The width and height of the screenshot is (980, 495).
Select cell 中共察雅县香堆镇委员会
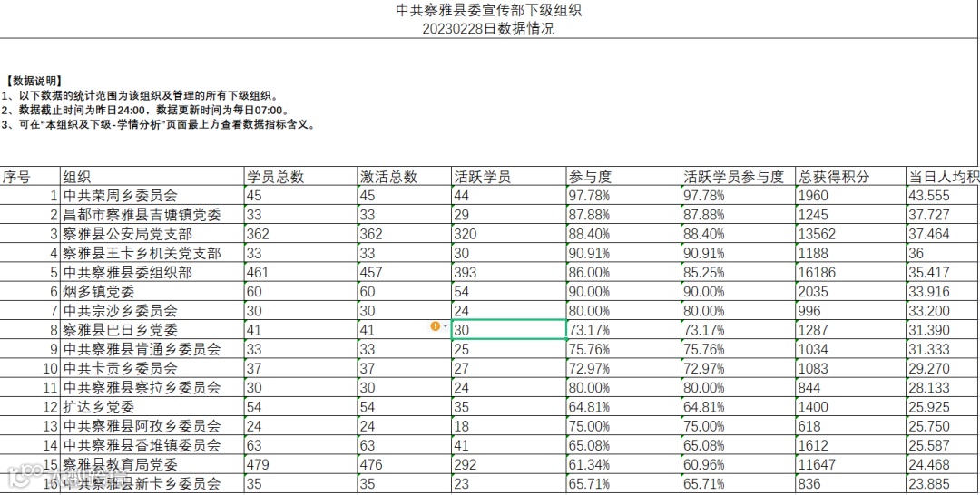point(152,446)
